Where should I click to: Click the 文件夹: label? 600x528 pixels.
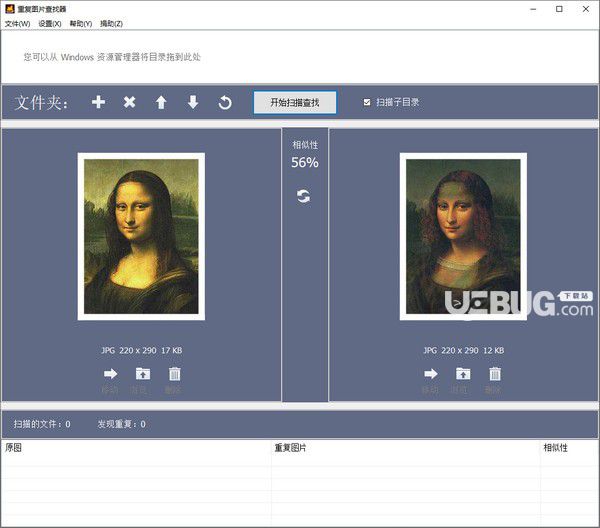41,103
